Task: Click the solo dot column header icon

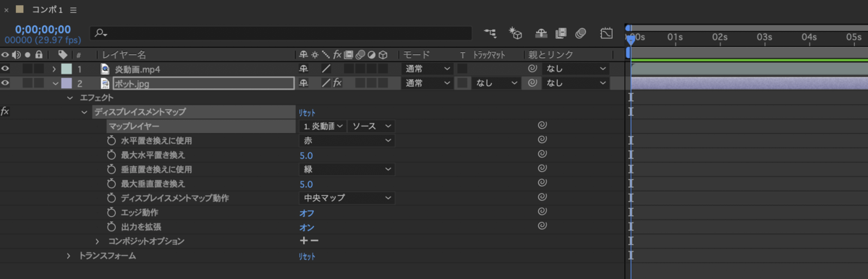Action: (27, 54)
